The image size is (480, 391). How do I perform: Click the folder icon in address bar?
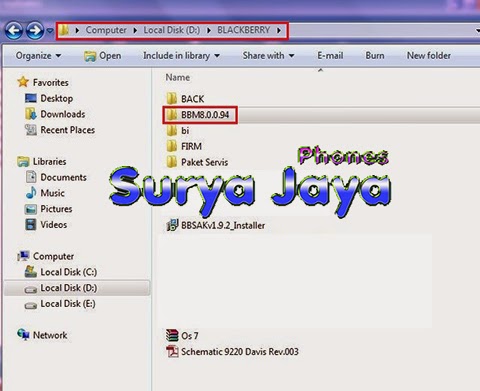64,30
